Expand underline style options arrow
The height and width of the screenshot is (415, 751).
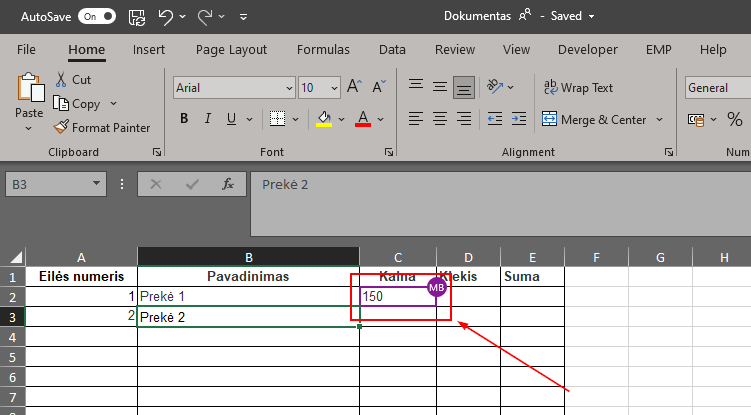click(249, 119)
